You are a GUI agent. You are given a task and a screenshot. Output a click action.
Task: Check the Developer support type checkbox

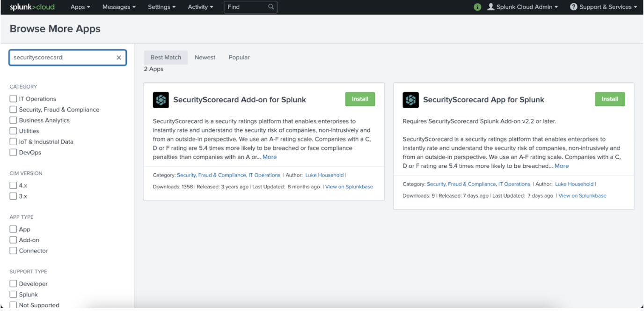coord(13,284)
